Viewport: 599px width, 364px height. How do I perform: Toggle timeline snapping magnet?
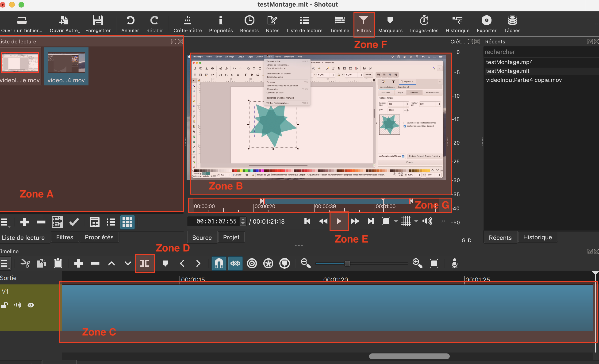point(219,263)
